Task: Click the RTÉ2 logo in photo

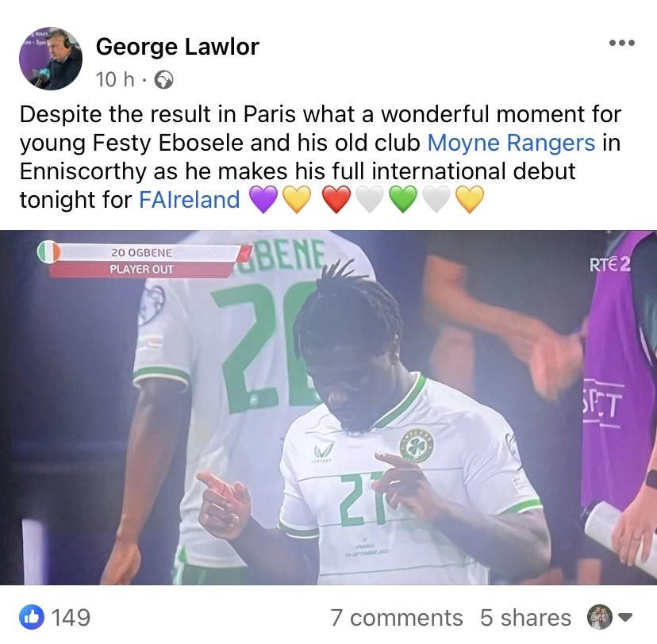Action: (610, 265)
